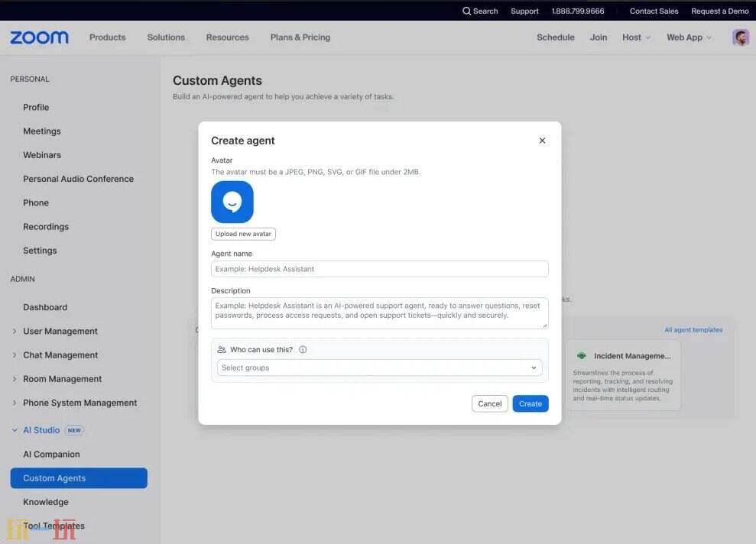The height and width of the screenshot is (544, 756).
Task: Open the Resources menu
Action: click(227, 37)
